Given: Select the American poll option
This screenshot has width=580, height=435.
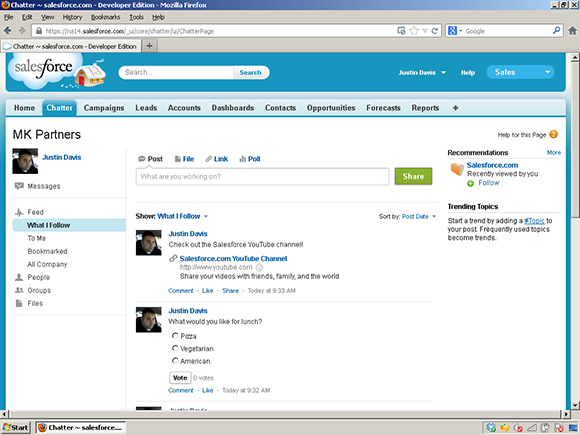Looking at the screenshot, I should [x=175, y=360].
